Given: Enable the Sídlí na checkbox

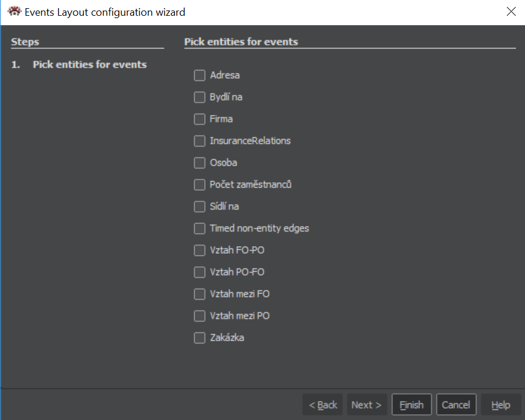Looking at the screenshot, I should click(x=199, y=206).
